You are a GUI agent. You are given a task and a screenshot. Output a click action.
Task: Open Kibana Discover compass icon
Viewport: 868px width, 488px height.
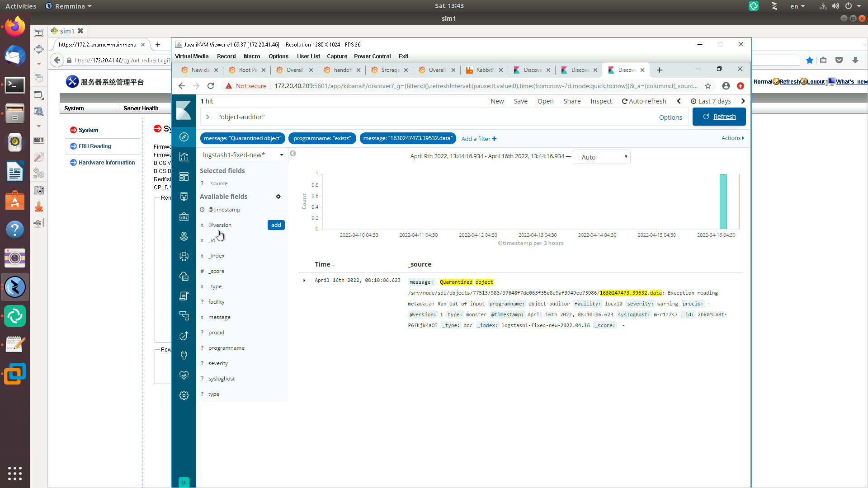point(184,137)
